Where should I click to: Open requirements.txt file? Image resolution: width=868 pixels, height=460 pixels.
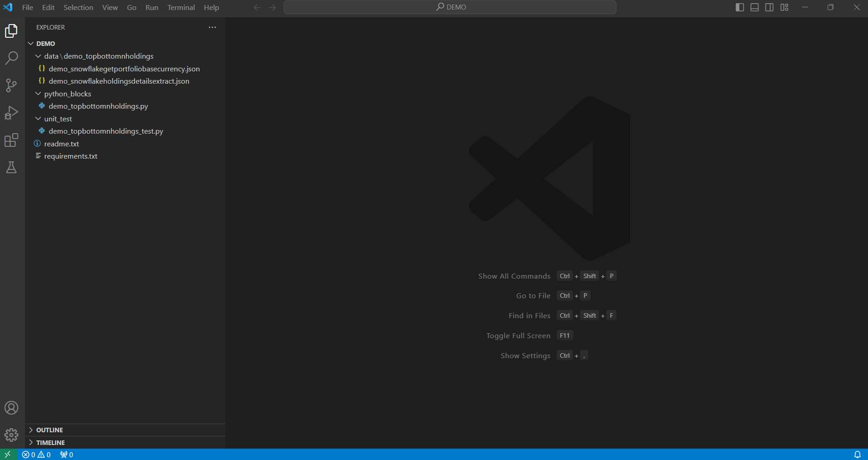125,156
